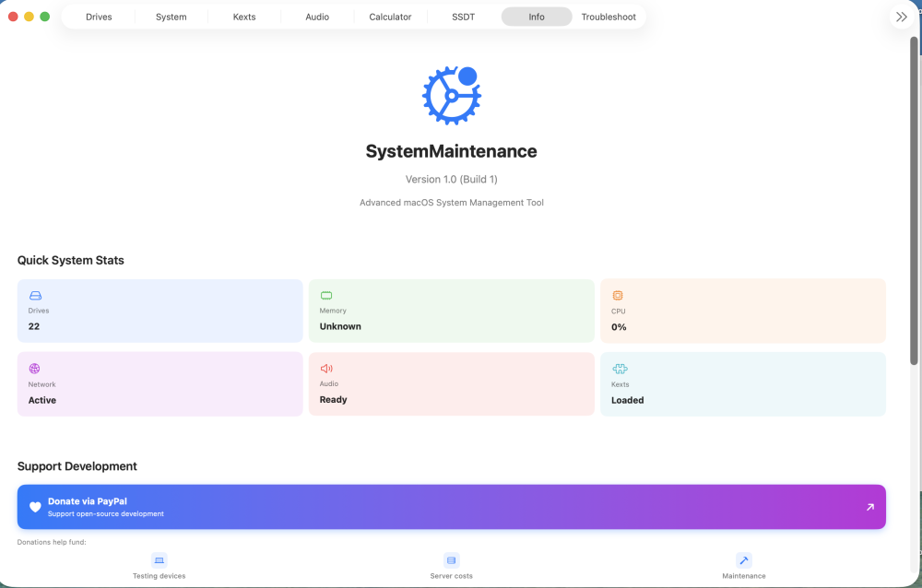The width and height of the screenshot is (922, 588).
Task: Click the Memory value Unknown
Action: tap(340, 326)
